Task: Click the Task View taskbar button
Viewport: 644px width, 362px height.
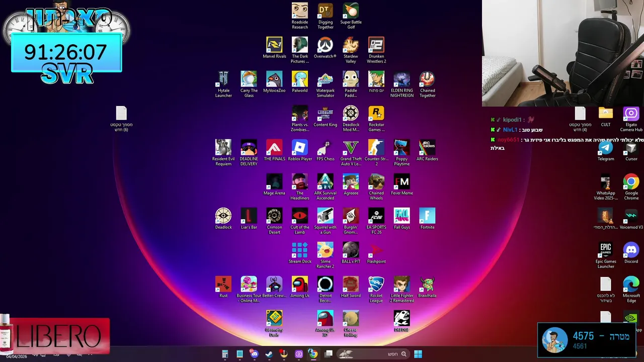Action: tap(329, 354)
